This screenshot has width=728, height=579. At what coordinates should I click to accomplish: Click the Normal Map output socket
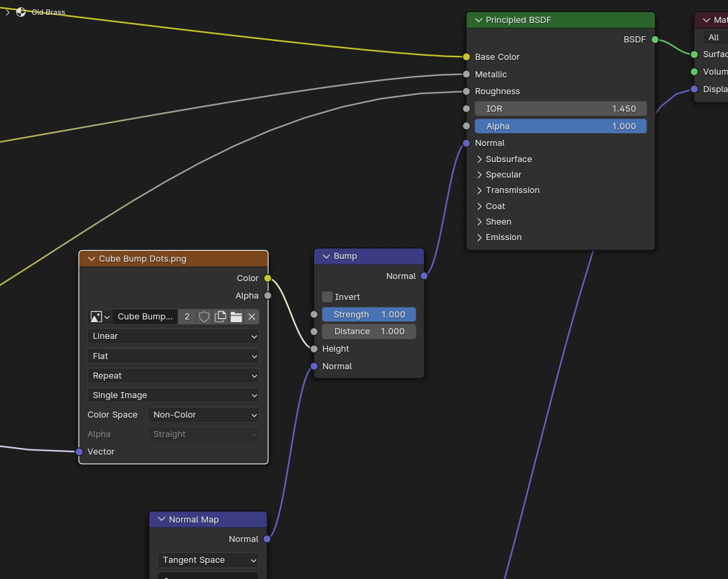(266, 539)
